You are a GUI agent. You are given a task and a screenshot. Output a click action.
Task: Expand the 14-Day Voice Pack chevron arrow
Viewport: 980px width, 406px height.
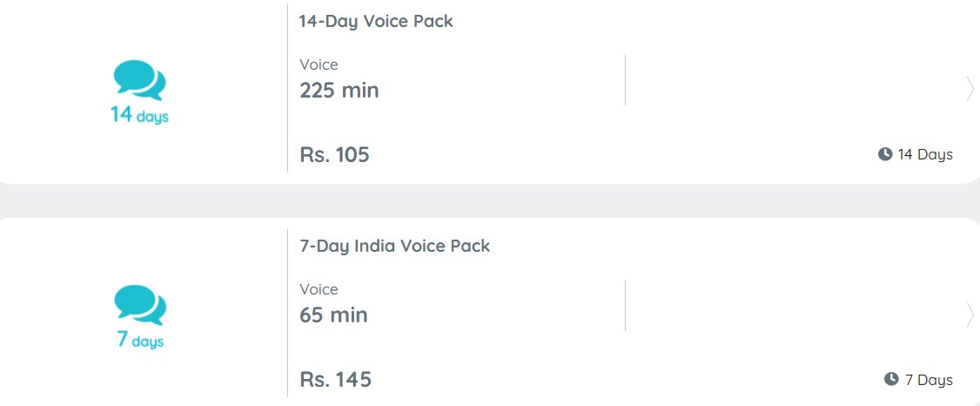coord(970,89)
